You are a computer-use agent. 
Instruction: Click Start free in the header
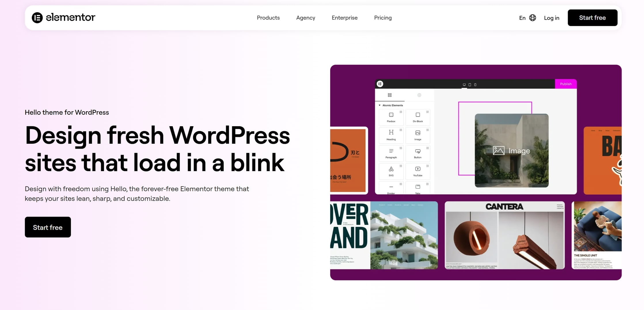(x=592, y=18)
